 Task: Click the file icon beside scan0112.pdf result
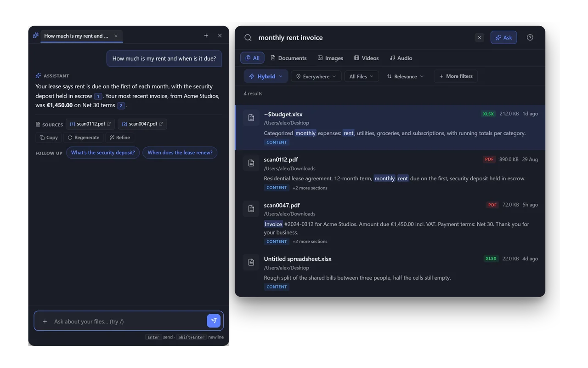click(251, 163)
